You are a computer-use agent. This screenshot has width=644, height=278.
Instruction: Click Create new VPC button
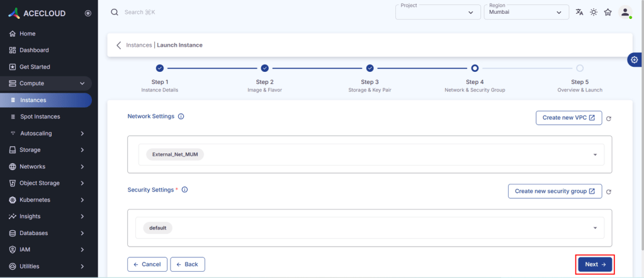click(568, 118)
